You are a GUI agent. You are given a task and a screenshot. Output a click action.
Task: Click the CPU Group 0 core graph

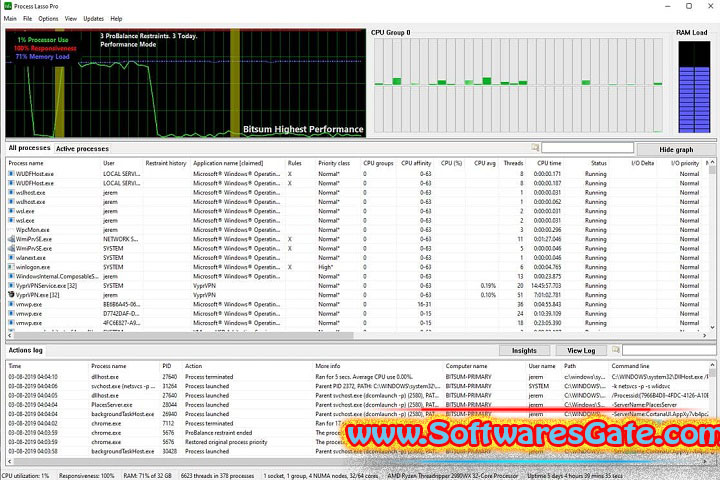point(518,86)
